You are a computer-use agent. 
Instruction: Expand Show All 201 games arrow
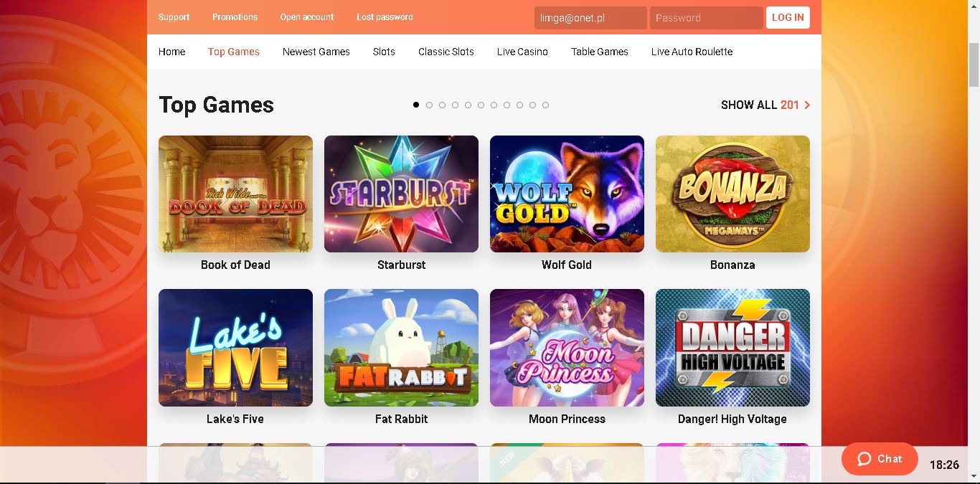[x=807, y=105]
